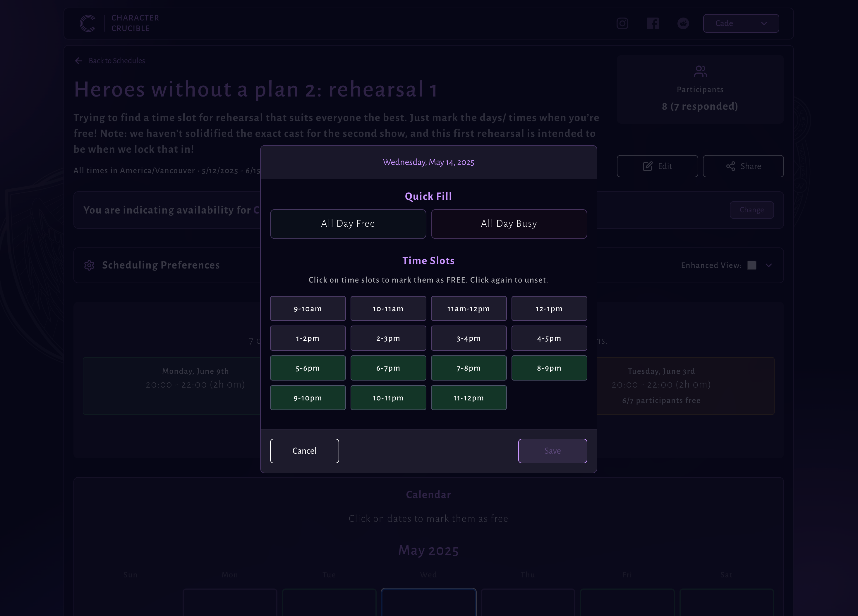The height and width of the screenshot is (616, 858).
Task: Click the Scheduling Preferences gear icon
Action: pyautogui.click(x=89, y=265)
